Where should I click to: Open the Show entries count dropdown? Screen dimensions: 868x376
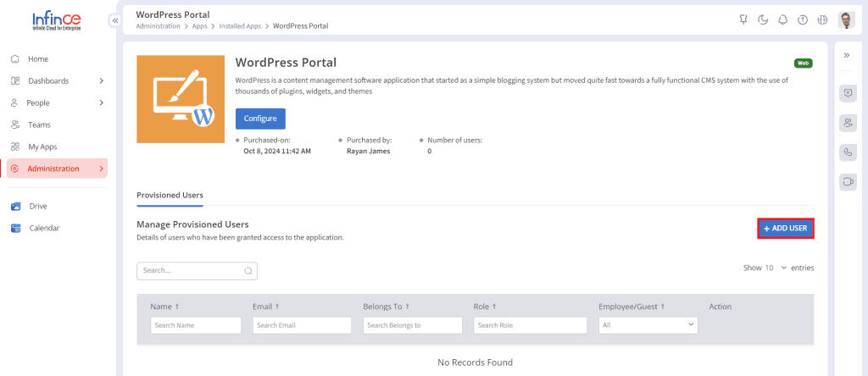click(x=776, y=268)
